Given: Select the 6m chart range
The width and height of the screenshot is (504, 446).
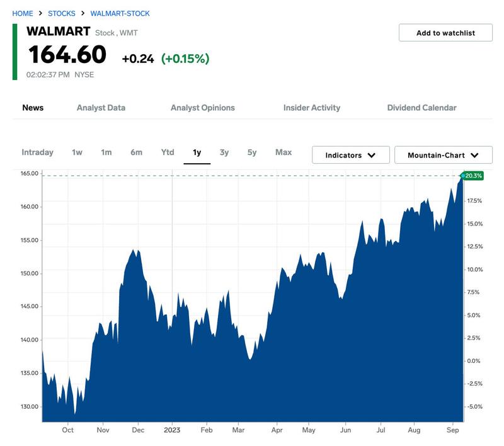Looking at the screenshot, I should pos(136,152).
